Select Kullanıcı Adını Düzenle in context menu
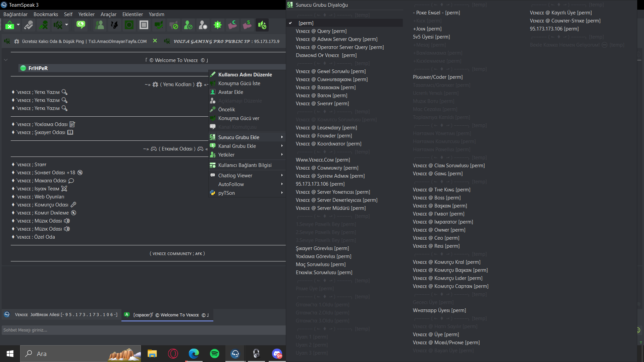The height and width of the screenshot is (362, 644). [247, 75]
